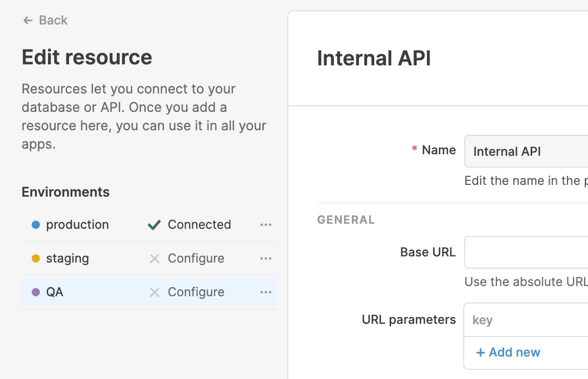Focus the Base URL input field
Screen dimensions: 588x379
527,252
